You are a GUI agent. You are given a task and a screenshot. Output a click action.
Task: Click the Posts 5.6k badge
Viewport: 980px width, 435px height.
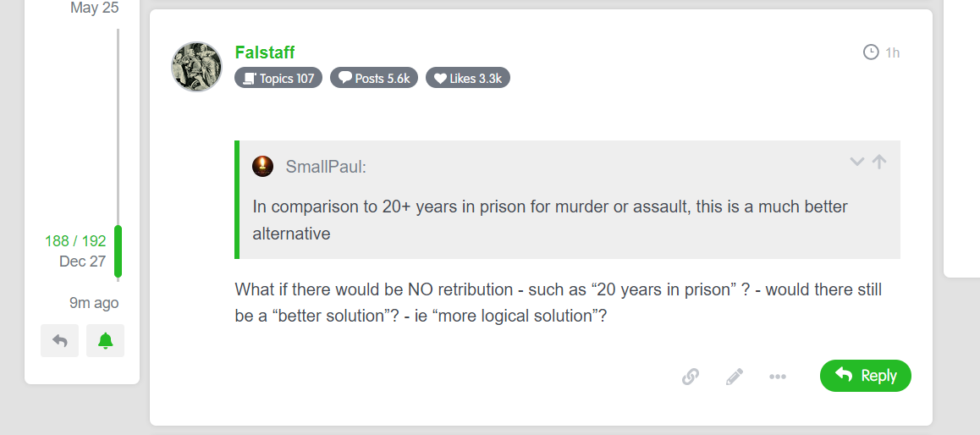click(x=374, y=79)
